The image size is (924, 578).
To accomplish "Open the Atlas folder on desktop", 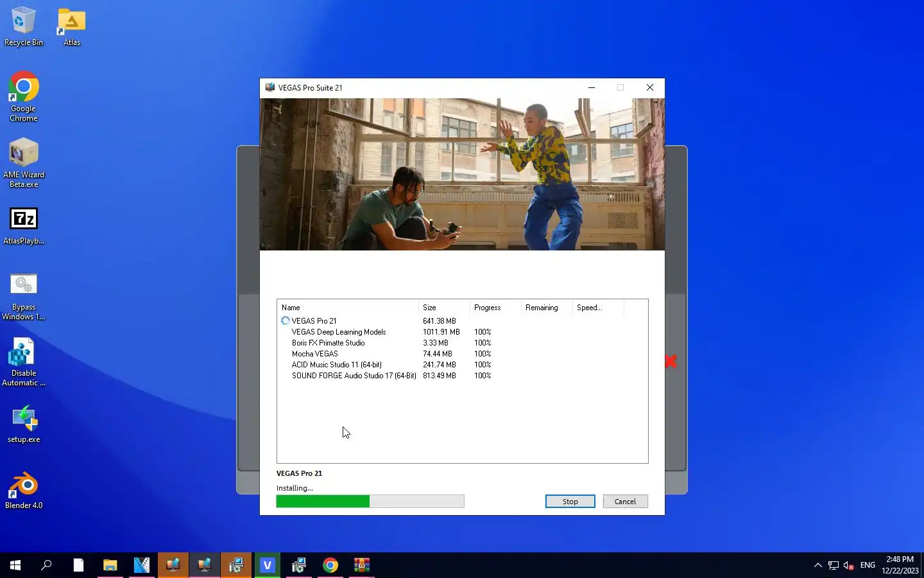I will point(72,26).
